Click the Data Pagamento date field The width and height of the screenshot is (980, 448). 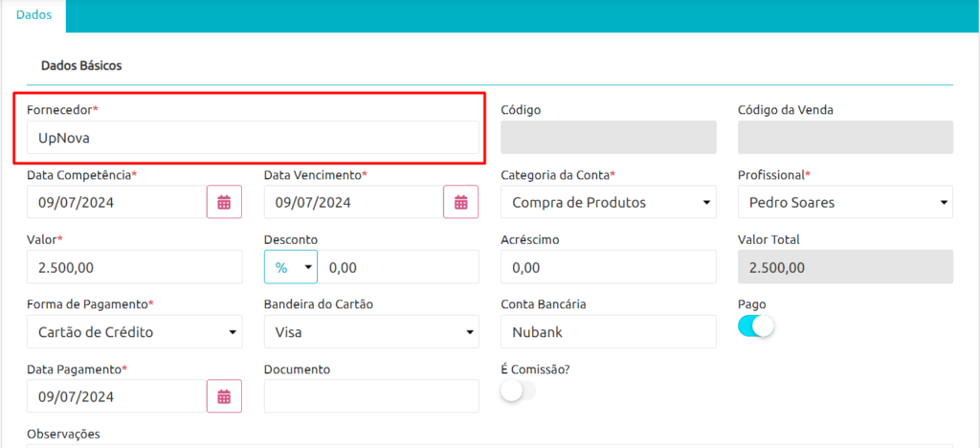117,396
